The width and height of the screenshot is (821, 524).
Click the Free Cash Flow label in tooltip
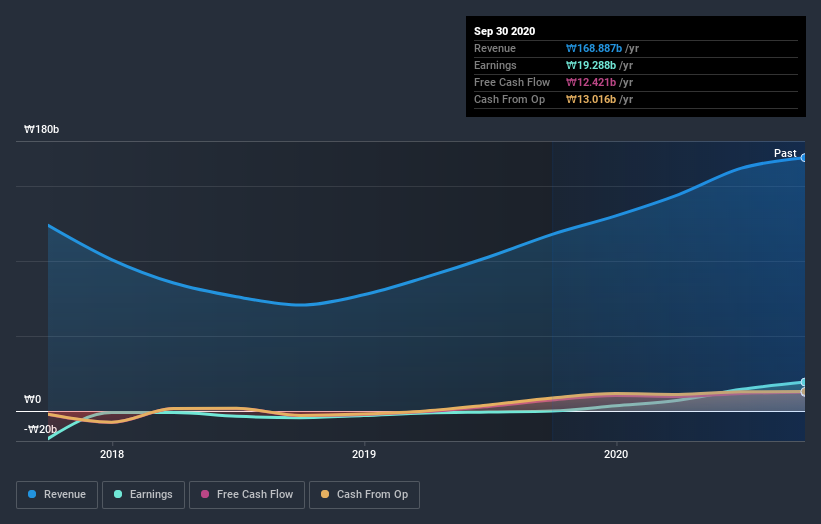pos(512,82)
